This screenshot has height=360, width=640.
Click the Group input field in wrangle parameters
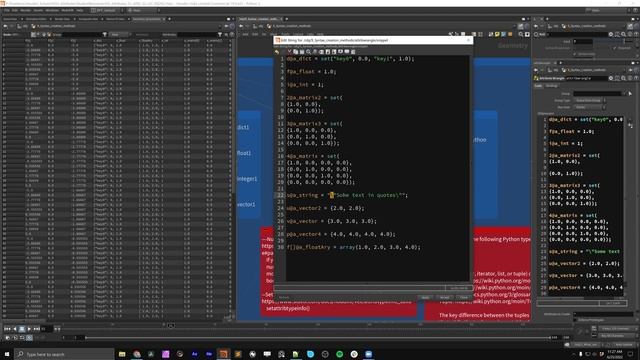click(598, 93)
